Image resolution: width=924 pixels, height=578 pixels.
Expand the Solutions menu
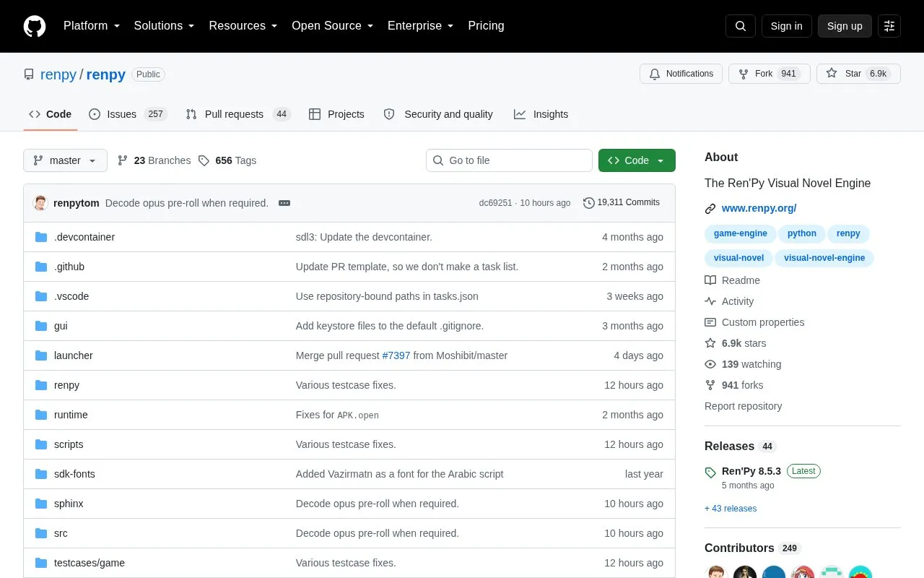[x=165, y=26]
